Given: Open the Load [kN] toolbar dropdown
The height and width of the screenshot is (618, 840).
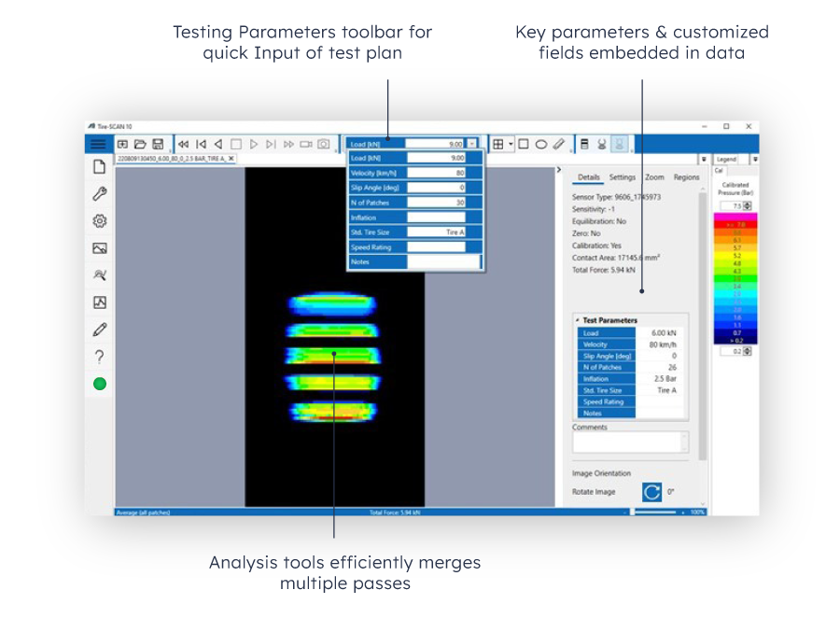Looking at the screenshot, I should point(471,144).
